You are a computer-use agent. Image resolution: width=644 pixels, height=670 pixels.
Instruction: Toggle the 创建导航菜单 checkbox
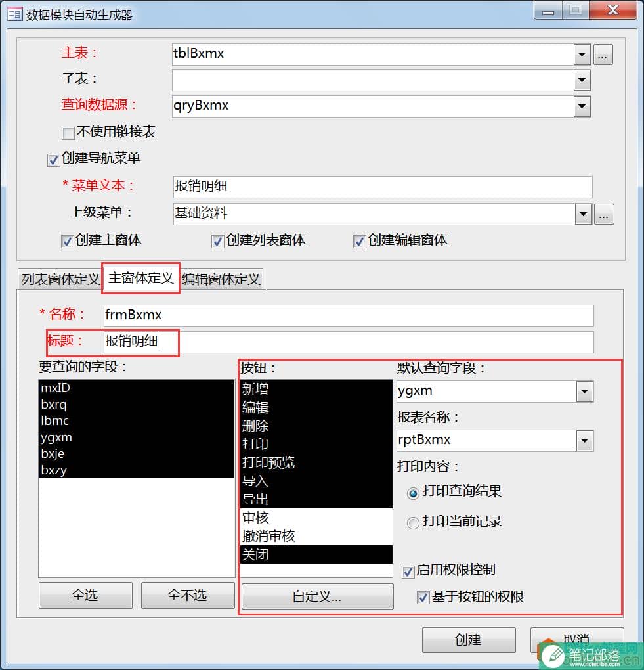coord(53,160)
